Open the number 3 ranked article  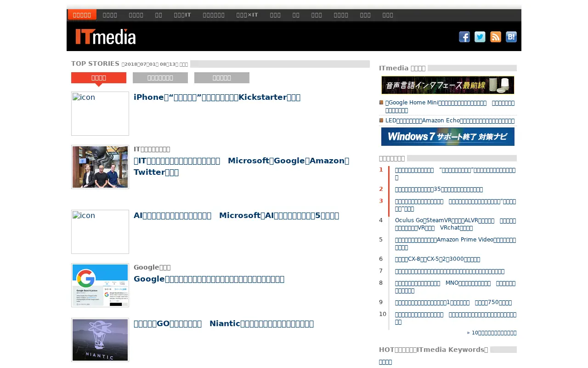pos(455,205)
